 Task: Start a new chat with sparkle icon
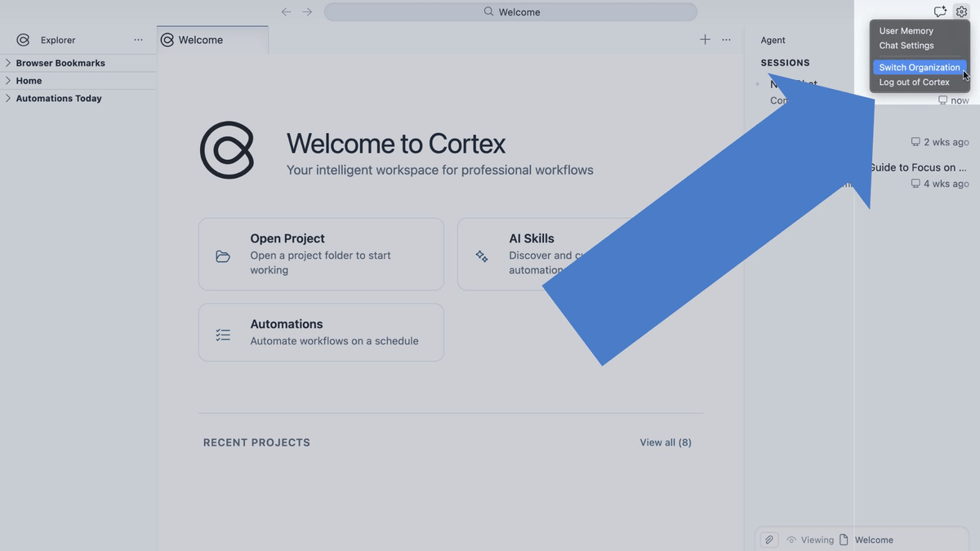click(940, 11)
